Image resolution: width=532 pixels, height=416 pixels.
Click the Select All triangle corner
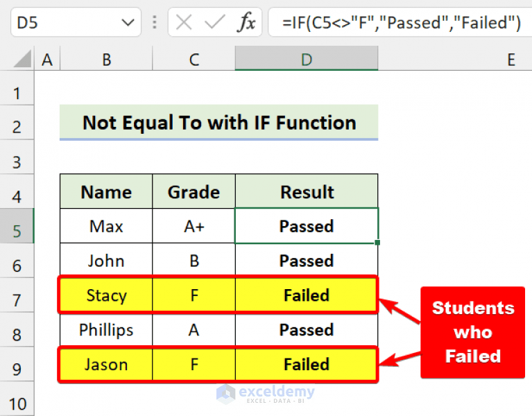(23, 59)
